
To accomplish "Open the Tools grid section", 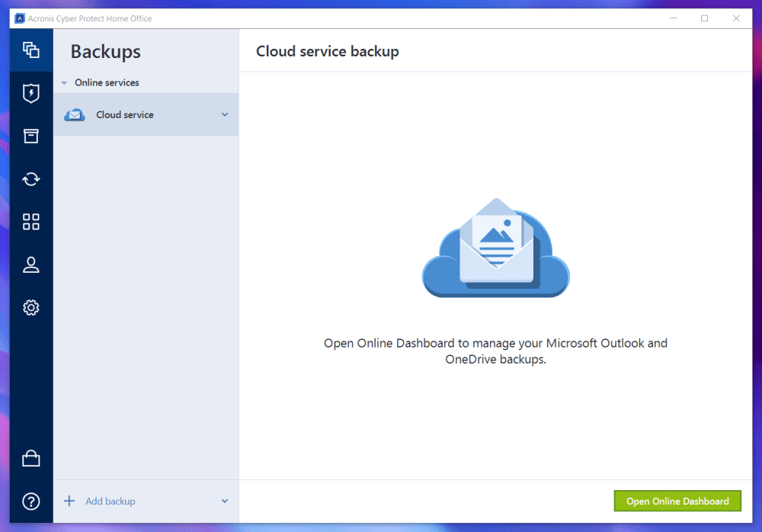I will point(31,222).
